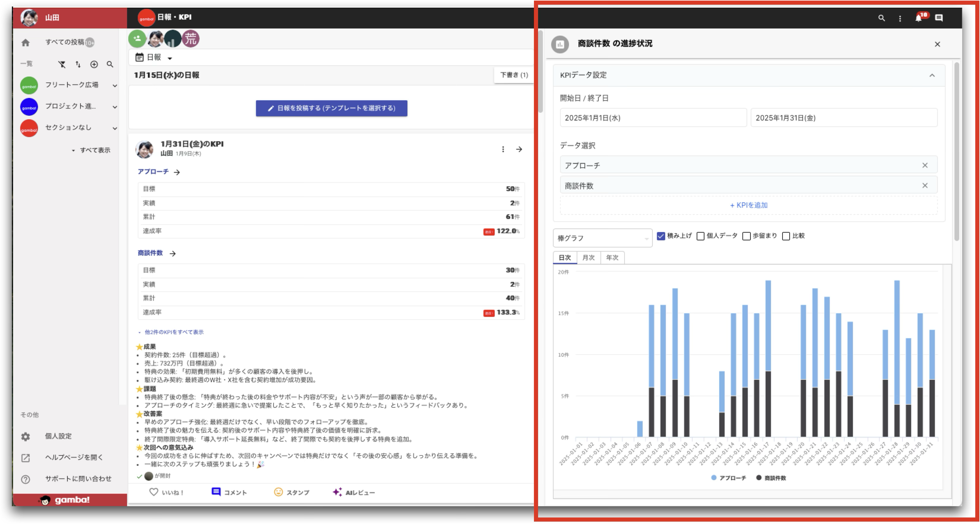This screenshot has height=524, width=980.
Task: Toggle the 積み上げ checkbox
Action: pyautogui.click(x=661, y=236)
